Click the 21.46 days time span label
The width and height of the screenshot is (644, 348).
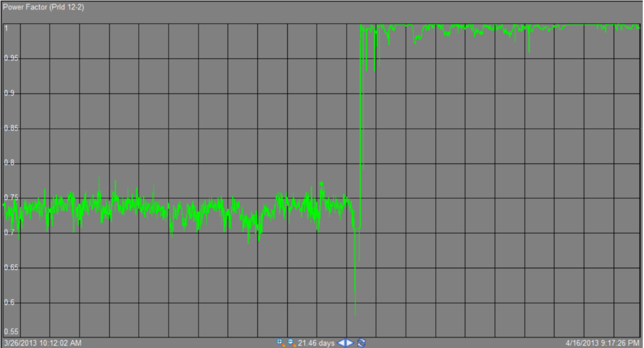(317, 342)
